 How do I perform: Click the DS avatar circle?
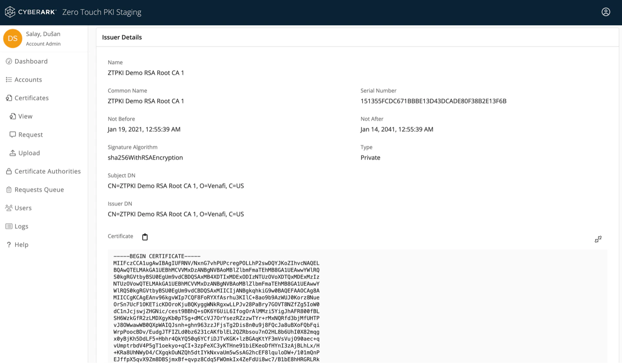click(13, 38)
